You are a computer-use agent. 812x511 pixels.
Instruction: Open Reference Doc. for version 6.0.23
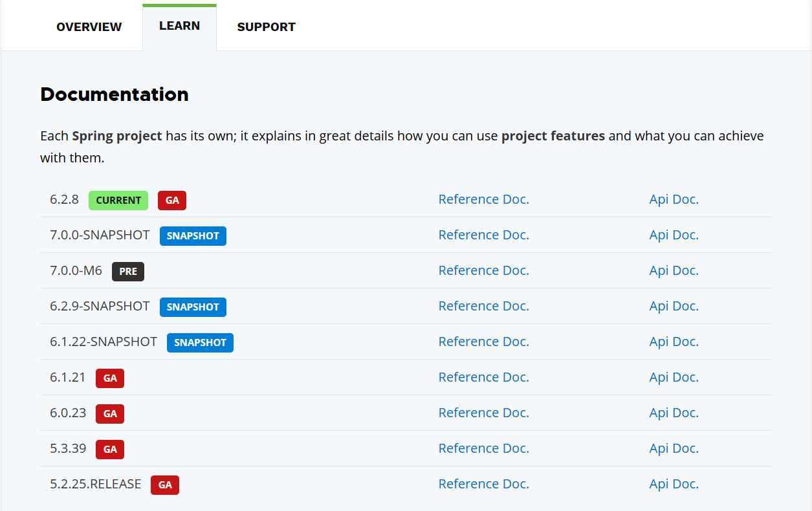point(483,413)
